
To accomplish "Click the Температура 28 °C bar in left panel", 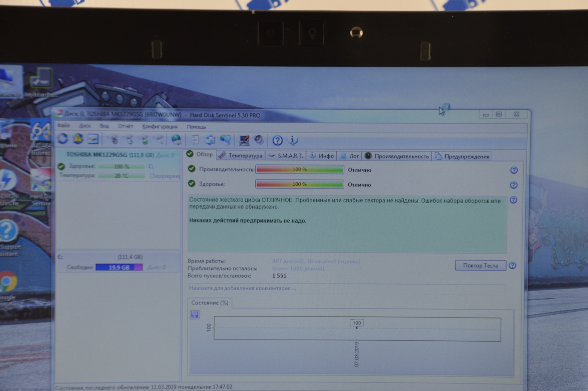I will click(x=121, y=176).
